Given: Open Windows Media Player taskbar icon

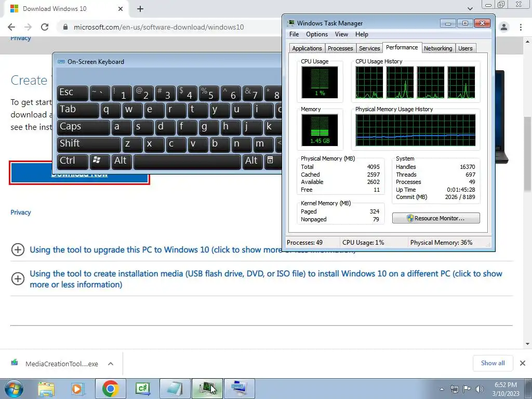Looking at the screenshot, I should (77, 389).
